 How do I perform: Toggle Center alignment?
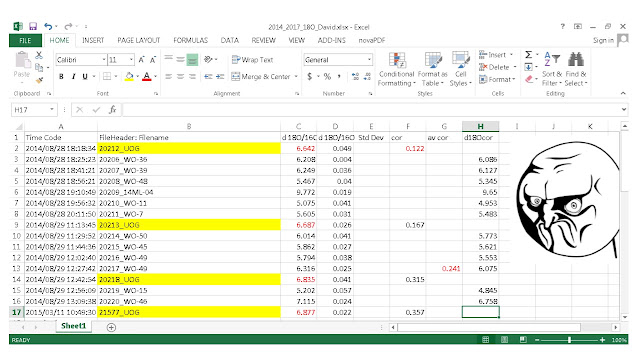point(180,76)
